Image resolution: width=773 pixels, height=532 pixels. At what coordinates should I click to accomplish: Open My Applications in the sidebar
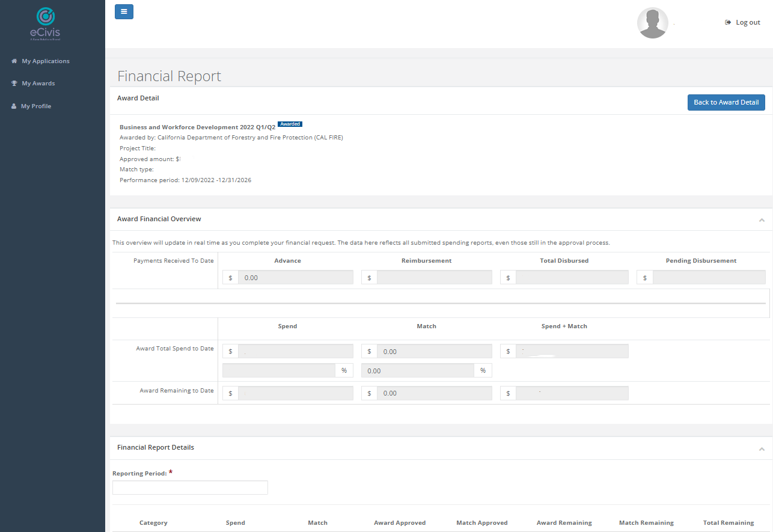46,61
